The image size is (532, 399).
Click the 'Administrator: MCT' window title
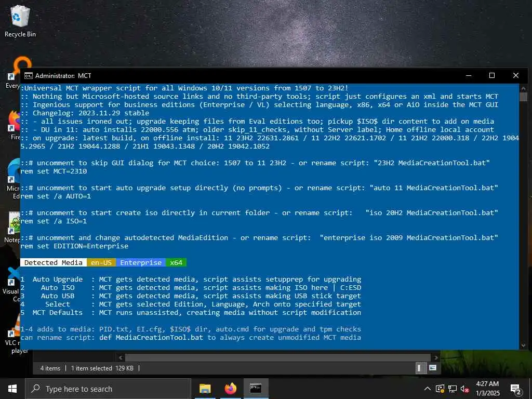click(x=63, y=76)
